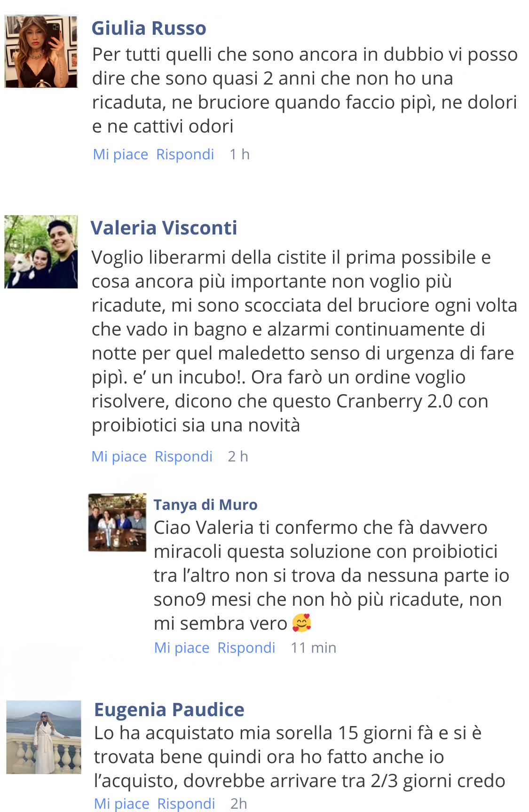Click the Giulia Russo name link
Screen dimensions: 529x812
coord(149,28)
